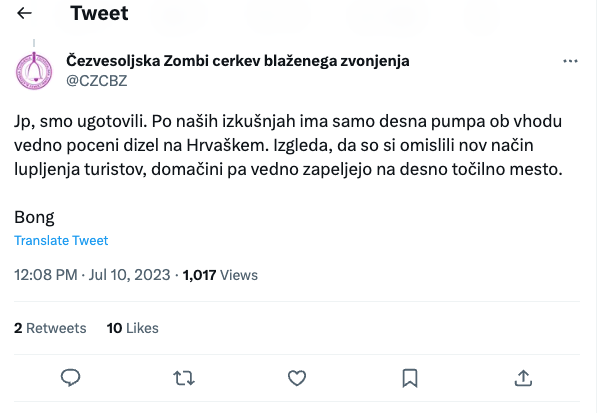The image size is (608, 413).
Task: Go back using the left arrow
Action: (25, 13)
